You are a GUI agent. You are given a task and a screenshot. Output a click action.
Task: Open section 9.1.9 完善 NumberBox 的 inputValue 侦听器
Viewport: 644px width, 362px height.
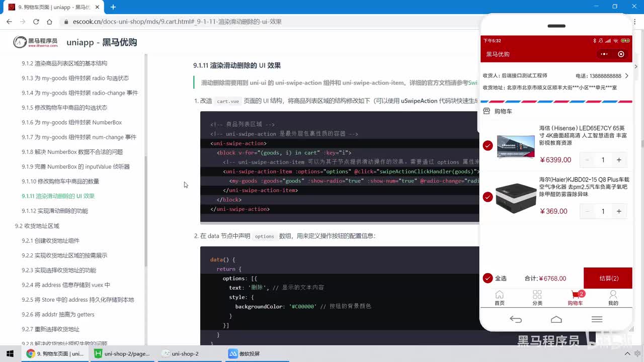point(75,166)
